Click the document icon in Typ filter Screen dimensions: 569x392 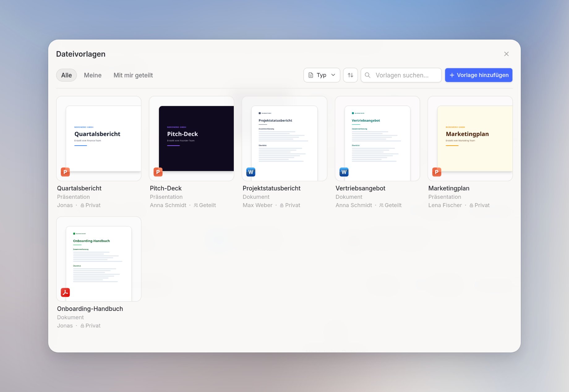coord(311,75)
